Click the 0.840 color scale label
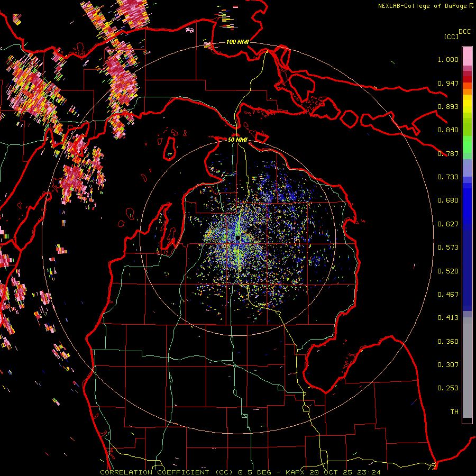The image size is (476, 476). pyautogui.click(x=448, y=130)
